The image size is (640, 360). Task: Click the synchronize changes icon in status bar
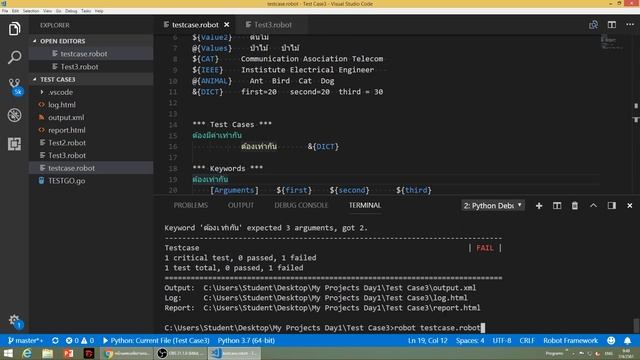pyautogui.click(x=55, y=340)
